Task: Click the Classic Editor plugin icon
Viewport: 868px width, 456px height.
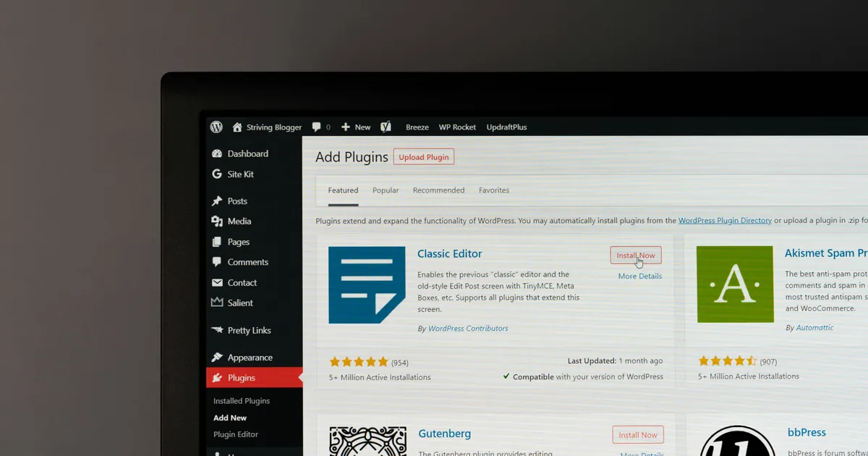Action: click(367, 284)
